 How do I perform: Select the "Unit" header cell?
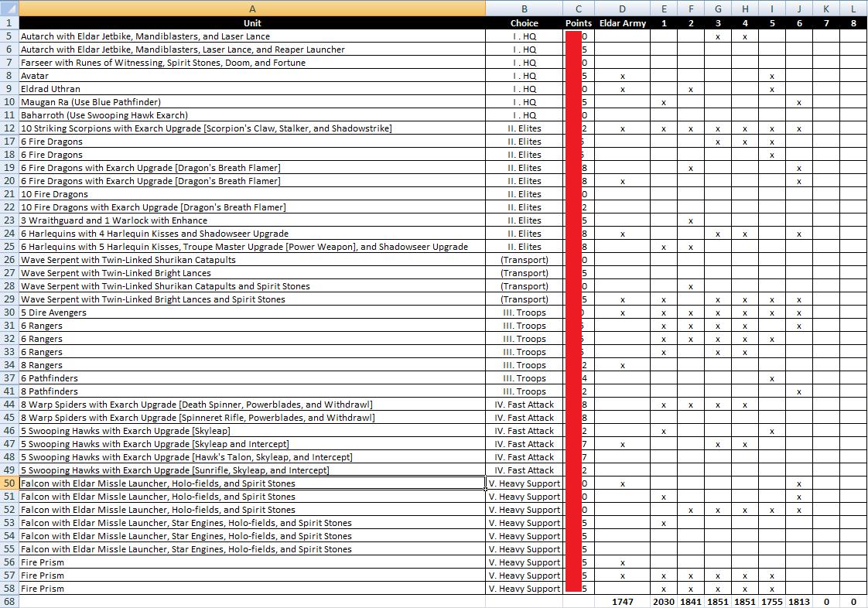(252, 23)
